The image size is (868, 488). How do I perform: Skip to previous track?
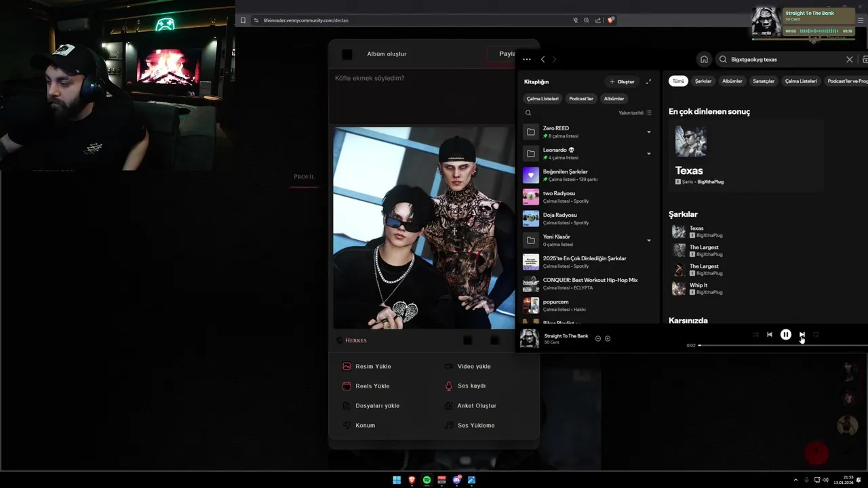(770, 334)
